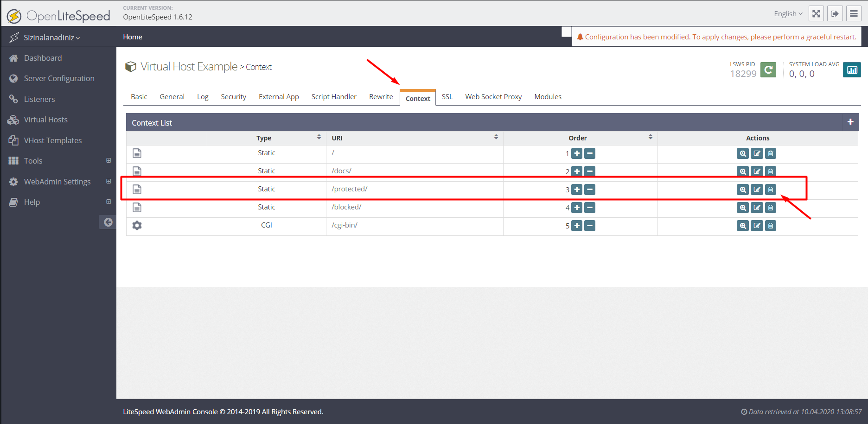Open the Security tab
Image resolution: width=868 pixels, height=424 pixels.
click(x=233, y=96)
